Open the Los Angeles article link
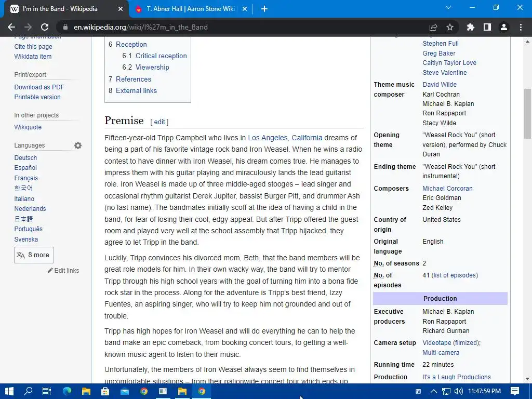Screen dimensions: 532x399 point(268,138)
